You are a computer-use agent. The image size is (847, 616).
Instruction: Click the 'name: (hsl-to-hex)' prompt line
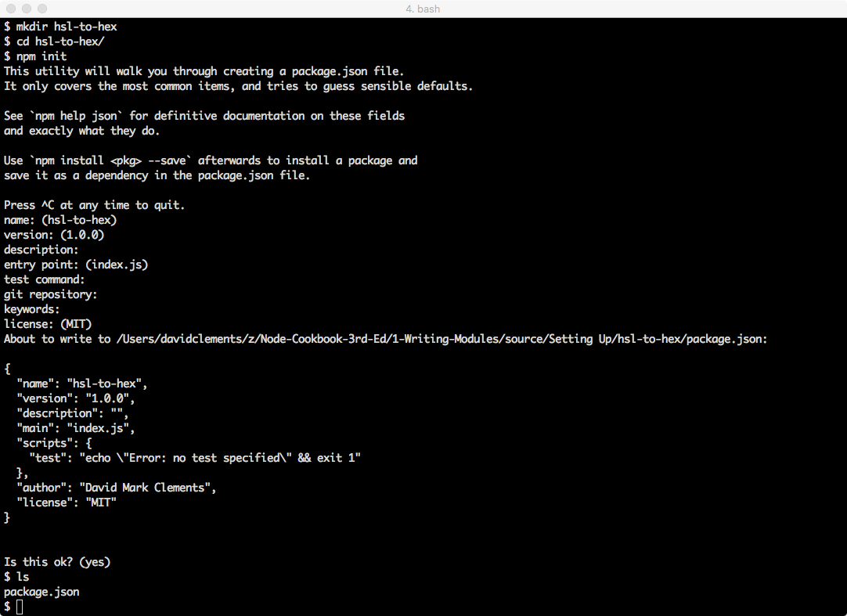tap(60, 220)
